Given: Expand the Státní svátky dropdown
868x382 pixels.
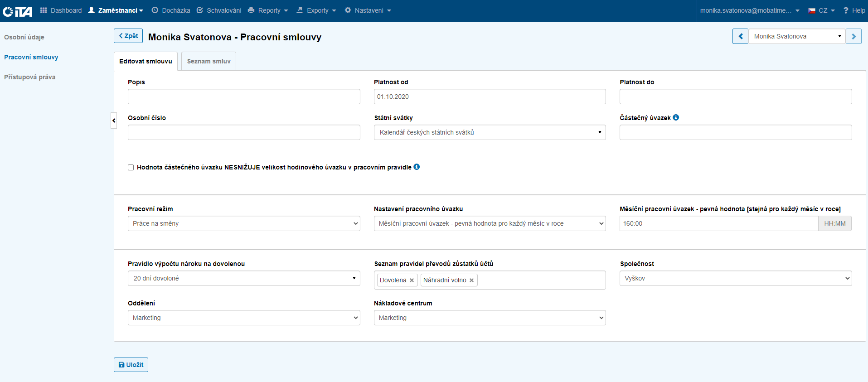Looking at the screenshot, I should click(x=490, y=132).
